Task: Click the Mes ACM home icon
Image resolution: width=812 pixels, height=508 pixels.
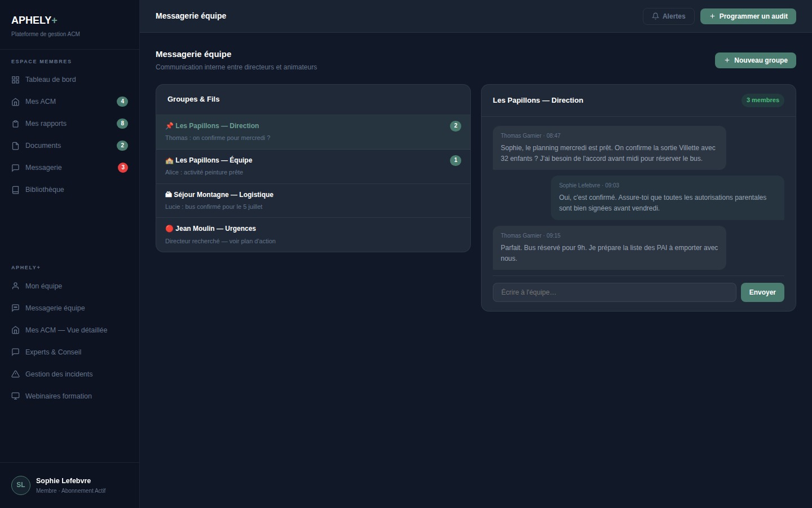Action: coord(15,102)
